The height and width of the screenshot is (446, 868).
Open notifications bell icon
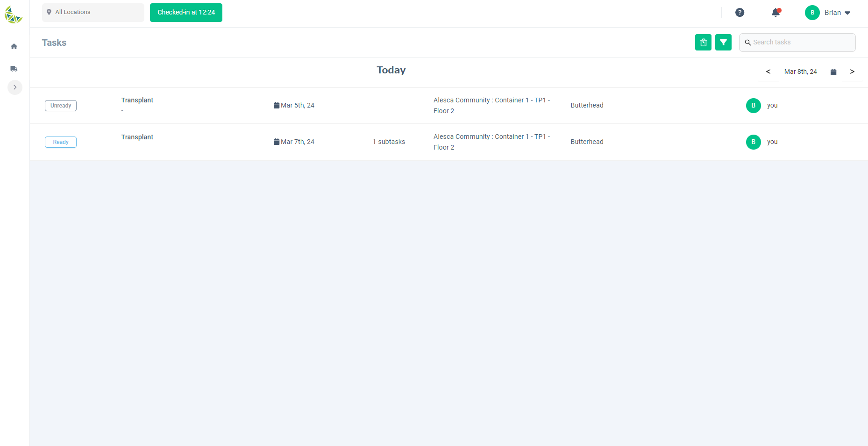(776, 13)
